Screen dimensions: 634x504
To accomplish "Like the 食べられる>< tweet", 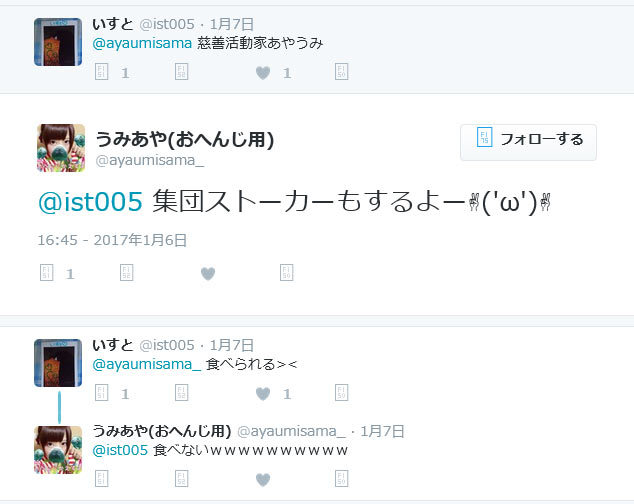I will coord(263,394).
